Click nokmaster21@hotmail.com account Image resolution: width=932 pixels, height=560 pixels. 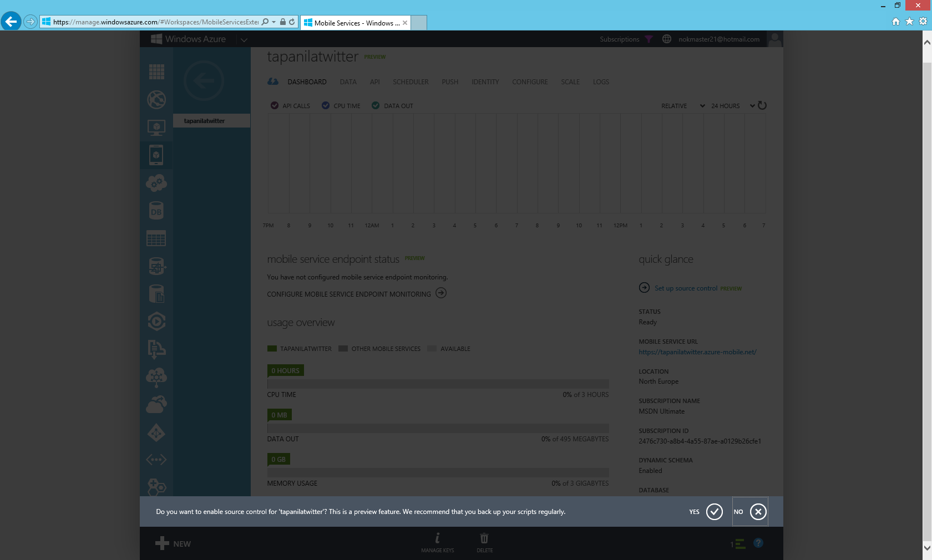coord(719,39)
